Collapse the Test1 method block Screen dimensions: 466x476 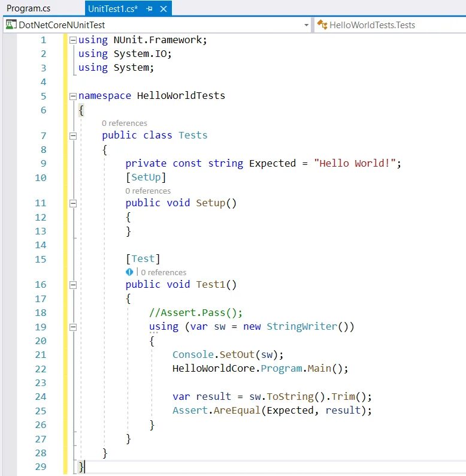tap(73, 285)
